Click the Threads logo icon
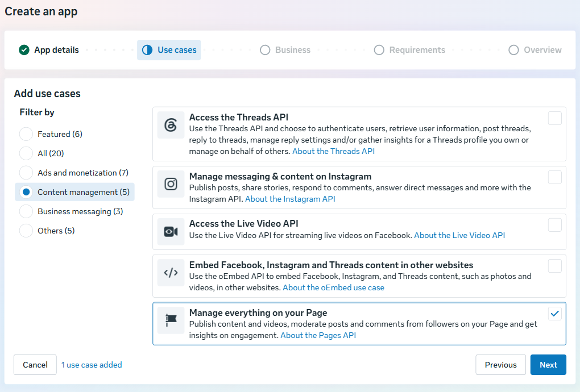This screenshot has height=392, width=580. pos(171,125)
